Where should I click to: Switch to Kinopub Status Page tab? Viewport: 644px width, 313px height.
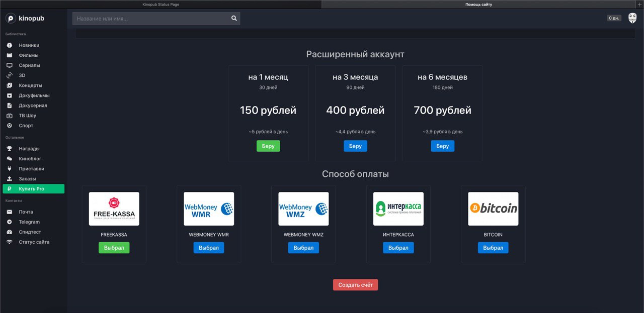160,5
